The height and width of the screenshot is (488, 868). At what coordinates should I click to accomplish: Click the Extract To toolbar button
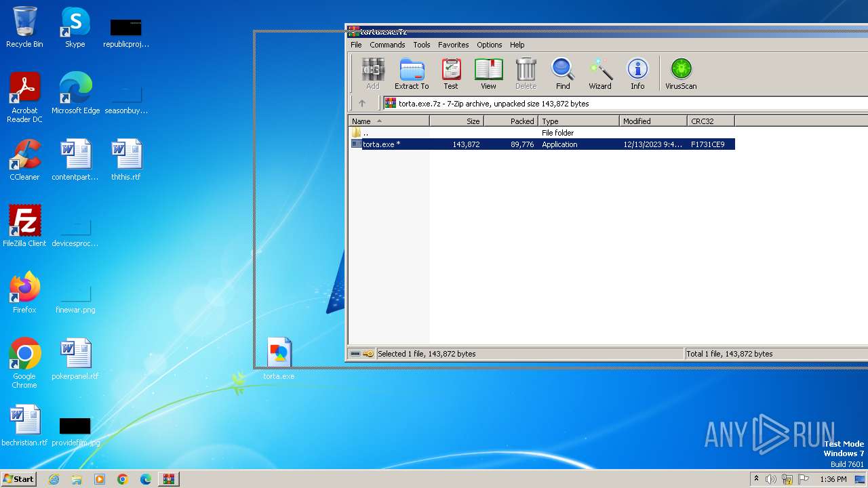412,73
